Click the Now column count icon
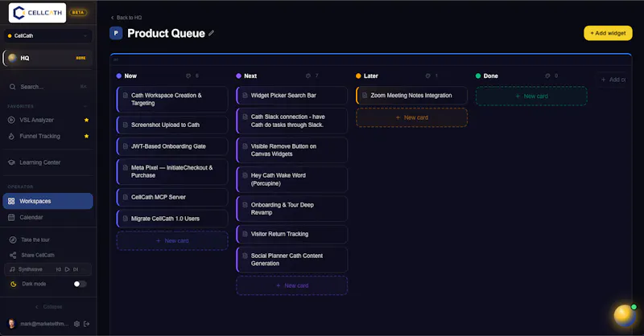644x336 pixels. [x=188, y=76]
